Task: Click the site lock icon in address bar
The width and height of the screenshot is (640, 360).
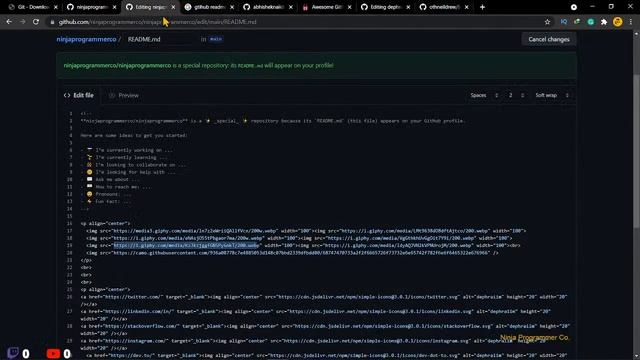Action: pos(52,22)
